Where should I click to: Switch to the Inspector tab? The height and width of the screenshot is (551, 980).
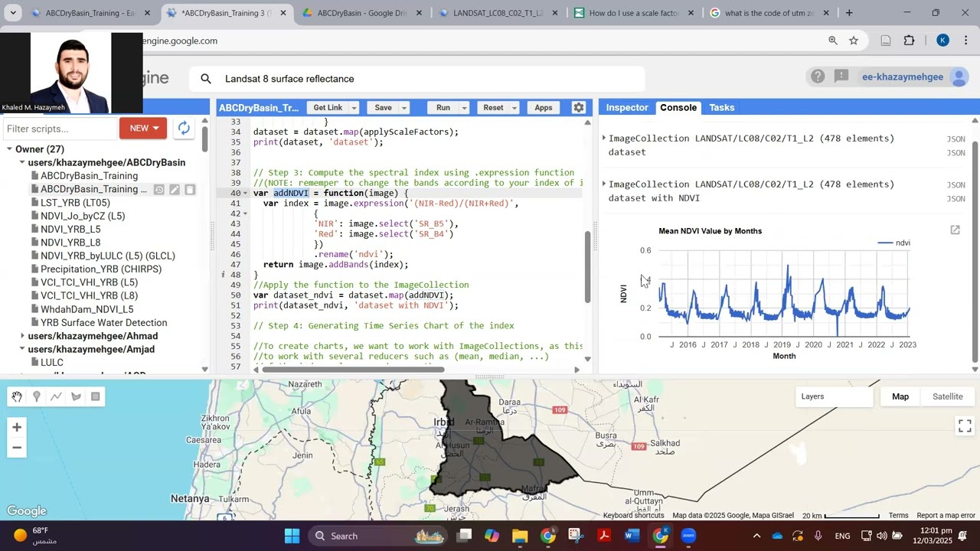click(627, 108)
